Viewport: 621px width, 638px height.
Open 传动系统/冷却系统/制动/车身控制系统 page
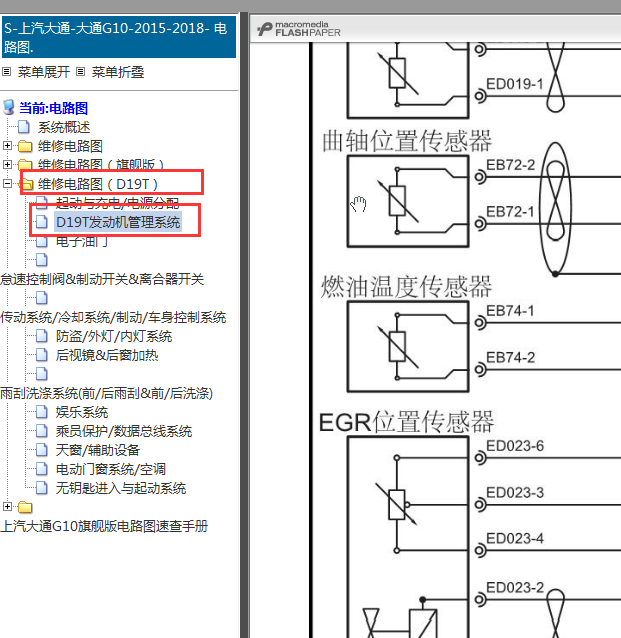(x=113, y=317)
